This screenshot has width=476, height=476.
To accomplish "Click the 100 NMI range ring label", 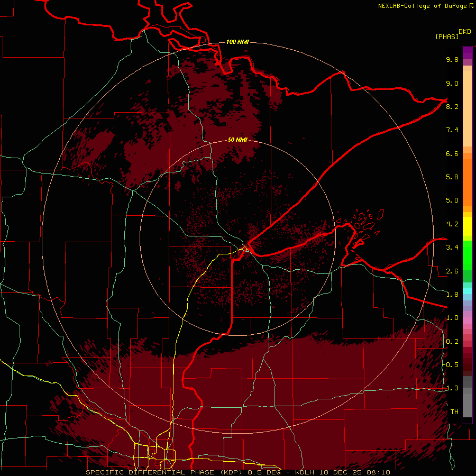I will coord(237,42).
